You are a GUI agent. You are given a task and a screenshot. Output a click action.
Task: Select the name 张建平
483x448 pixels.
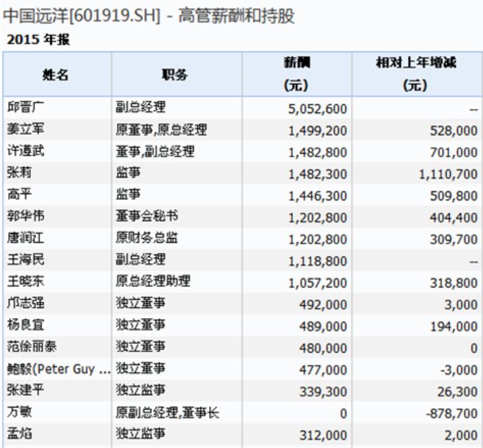pyautogui.click(x=26, y=390)
